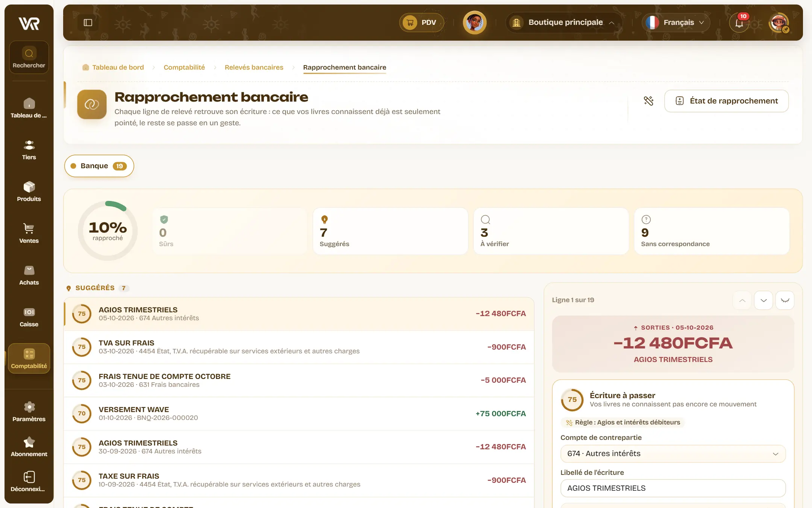This screenshot has width=812, height=508.
Task: Click the 10% rapproché progress ring
Action: [108, 231]
